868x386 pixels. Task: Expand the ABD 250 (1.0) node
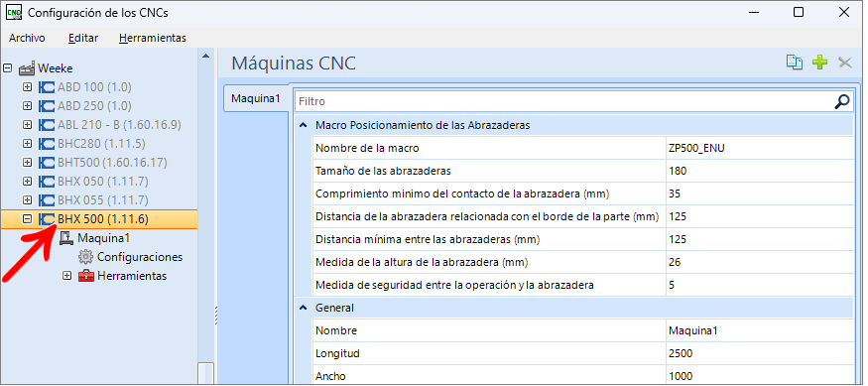27,106
